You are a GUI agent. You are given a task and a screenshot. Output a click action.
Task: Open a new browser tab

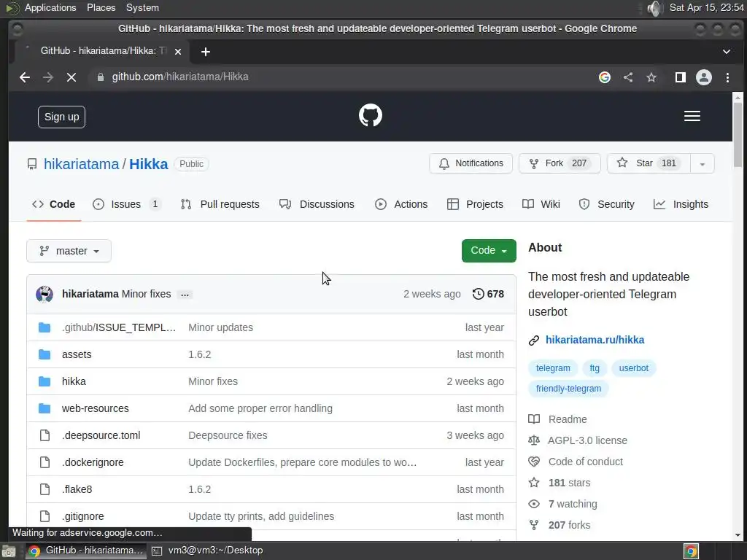(205, 52)
